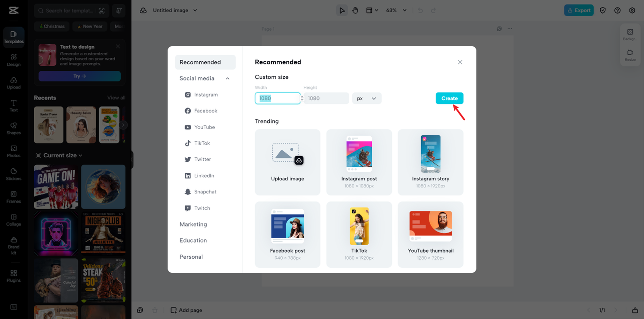
Task: Select the Text tool in sidebar
Action: coord(14,105)
